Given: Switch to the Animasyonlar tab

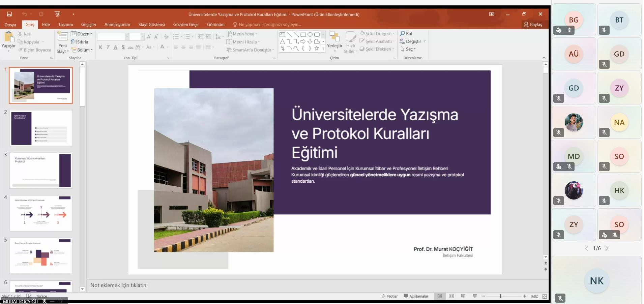Looking at the screenshot, I should coord(117,25).
